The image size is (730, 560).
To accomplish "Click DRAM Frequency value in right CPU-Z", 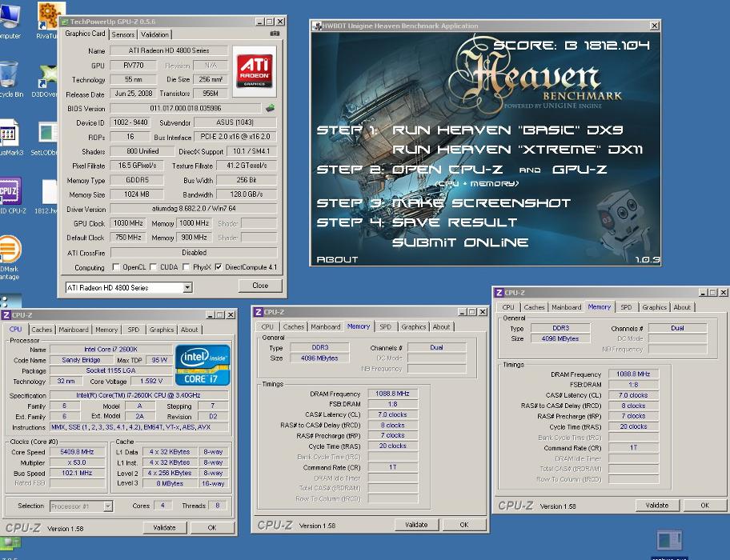I will [x=633, y=374].
